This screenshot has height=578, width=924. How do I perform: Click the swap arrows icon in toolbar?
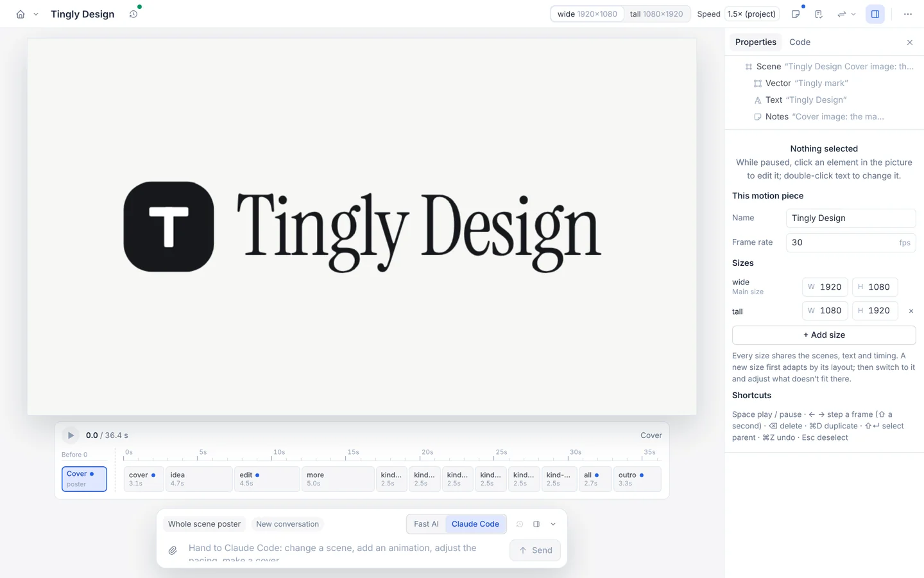[x=841, y=14]
